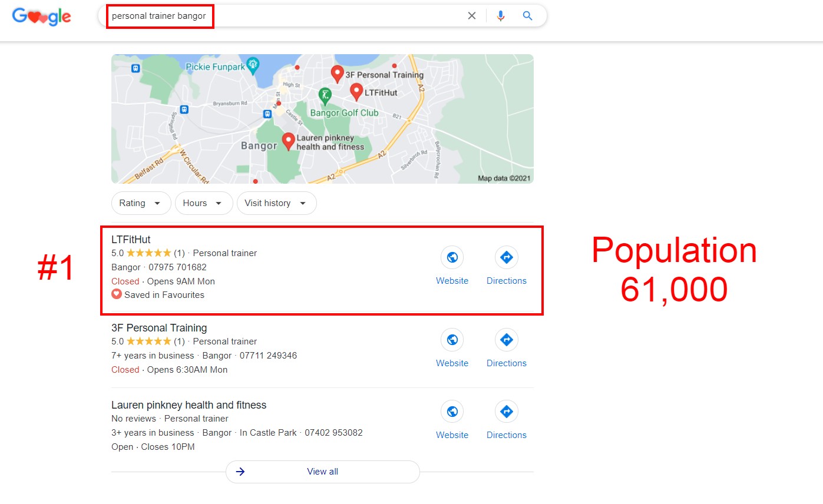
Task: Click LTFitHut directions arrow icon
Action: point(507,257)
